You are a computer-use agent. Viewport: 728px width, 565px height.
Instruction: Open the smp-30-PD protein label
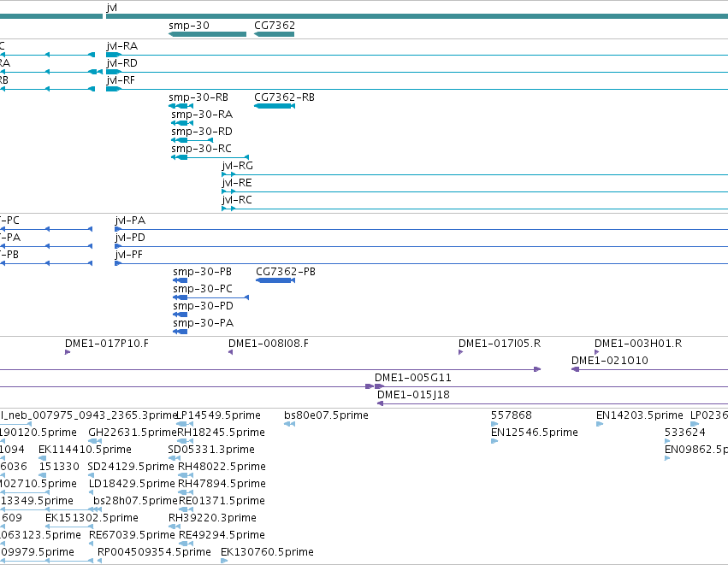point(203,306)
